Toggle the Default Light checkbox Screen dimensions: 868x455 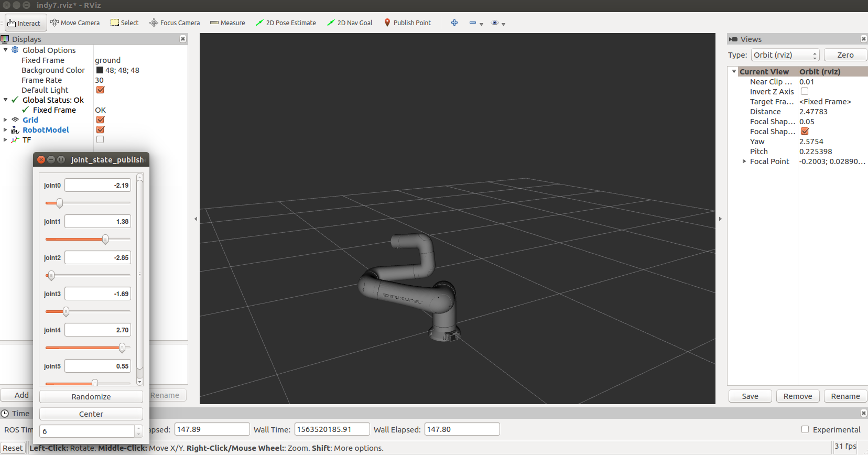tap(100, 90)
